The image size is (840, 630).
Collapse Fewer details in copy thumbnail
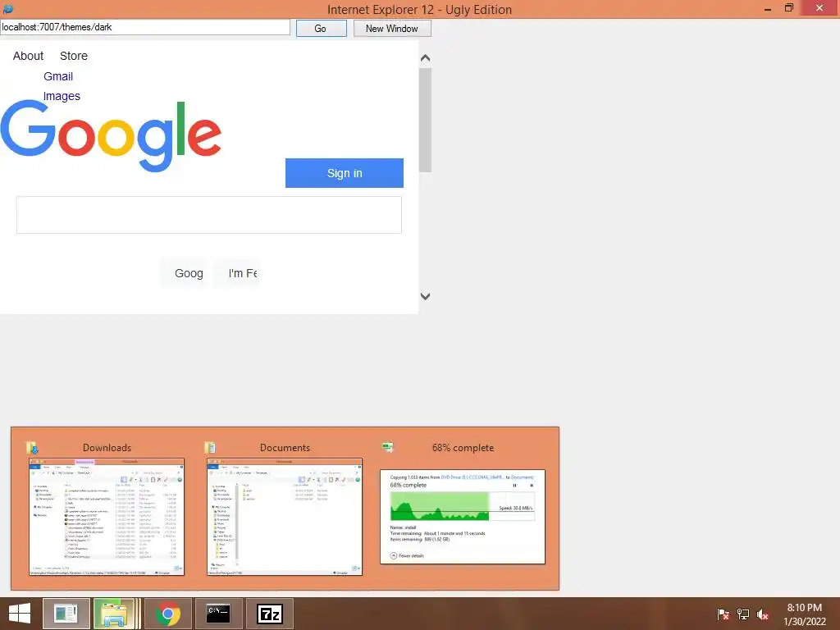tap(407, 555)
